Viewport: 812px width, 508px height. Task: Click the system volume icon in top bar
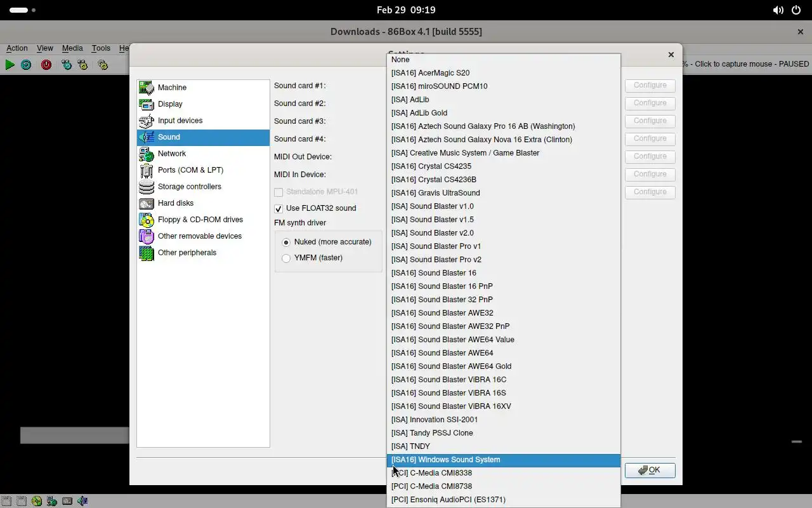(x=778, y=10)
